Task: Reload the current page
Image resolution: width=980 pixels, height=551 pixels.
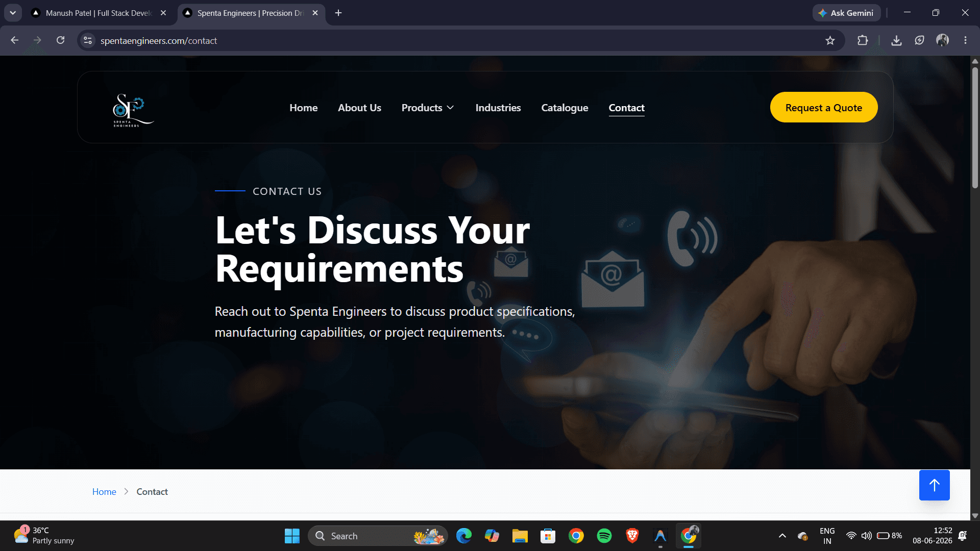Action: click(x=60, y=40)
